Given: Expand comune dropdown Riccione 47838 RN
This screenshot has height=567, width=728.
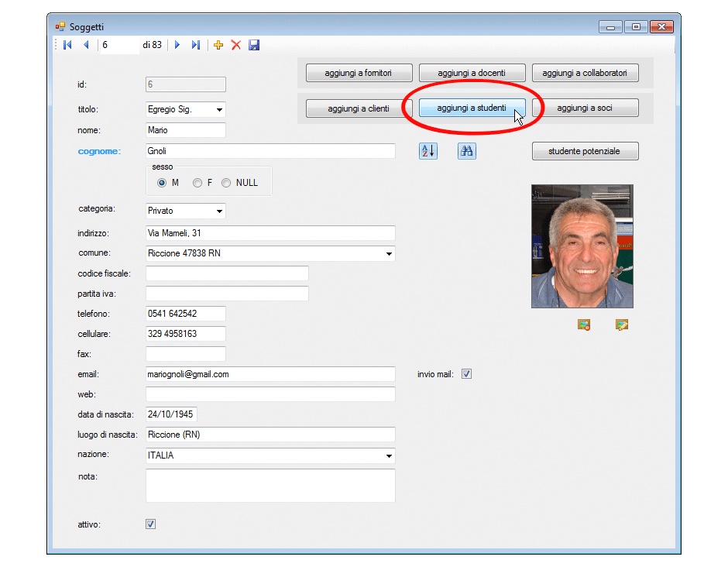Looking at the screenshot, I should click(x=270, y=253).
